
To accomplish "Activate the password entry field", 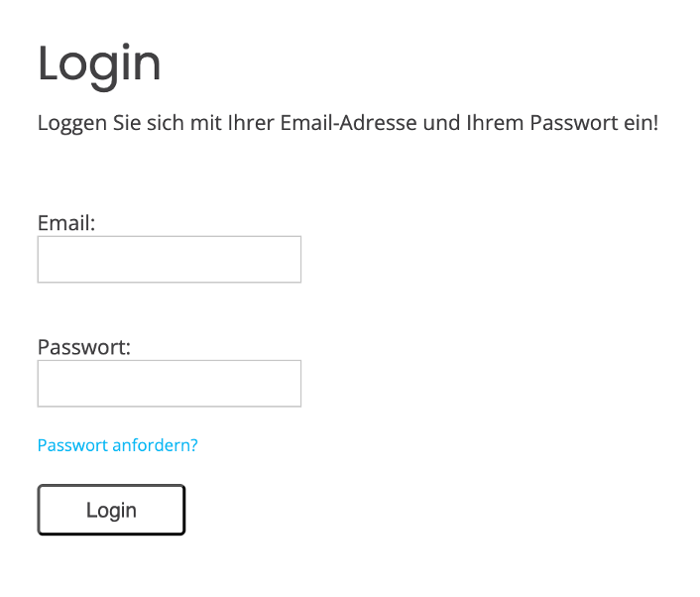I will (x=169, y=383).
